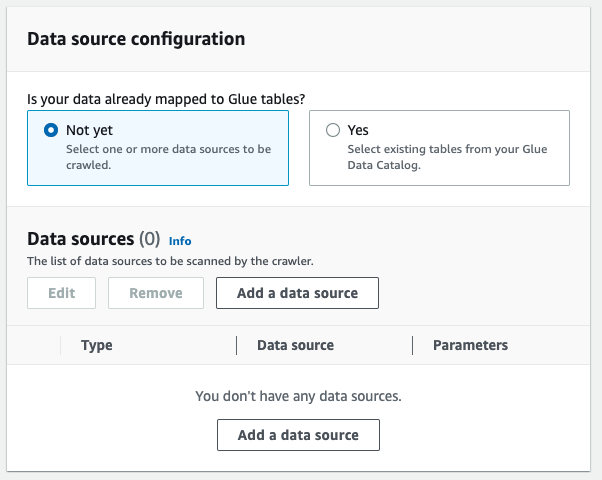Select the 'Yes' radio button

(333, 130)
